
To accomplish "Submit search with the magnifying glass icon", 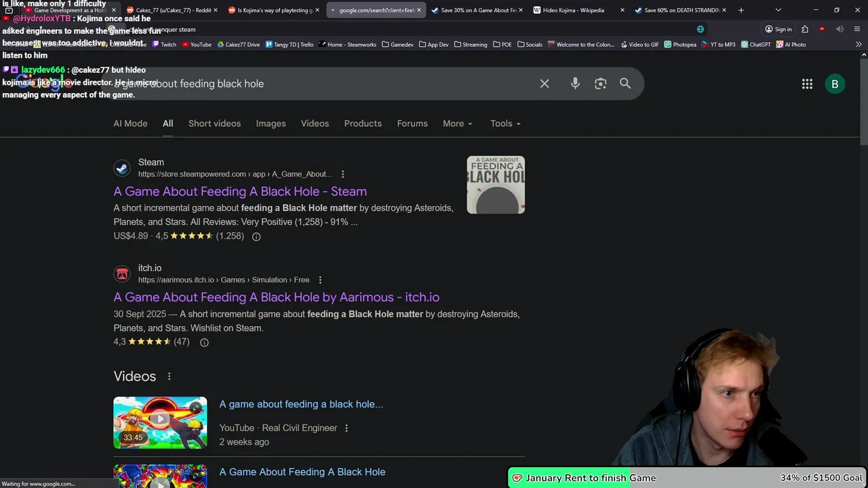I will pyautogui.click(x=625, y=83).
